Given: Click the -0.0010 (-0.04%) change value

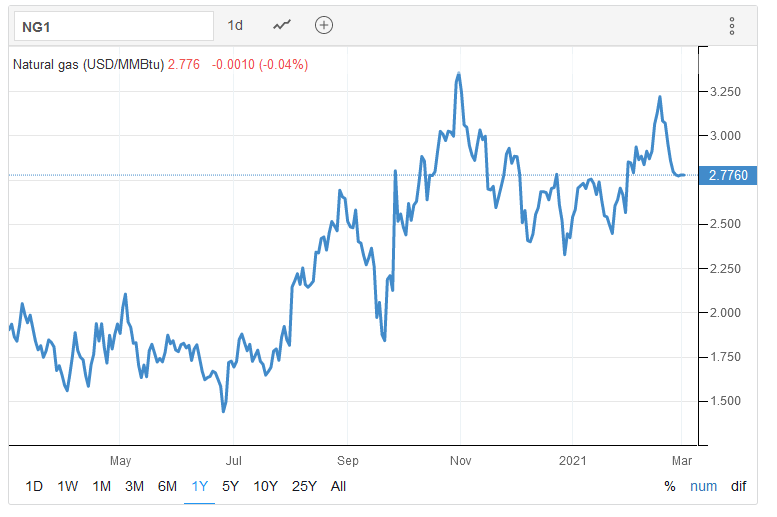Looking at the screenshot, I should point(260,64).
